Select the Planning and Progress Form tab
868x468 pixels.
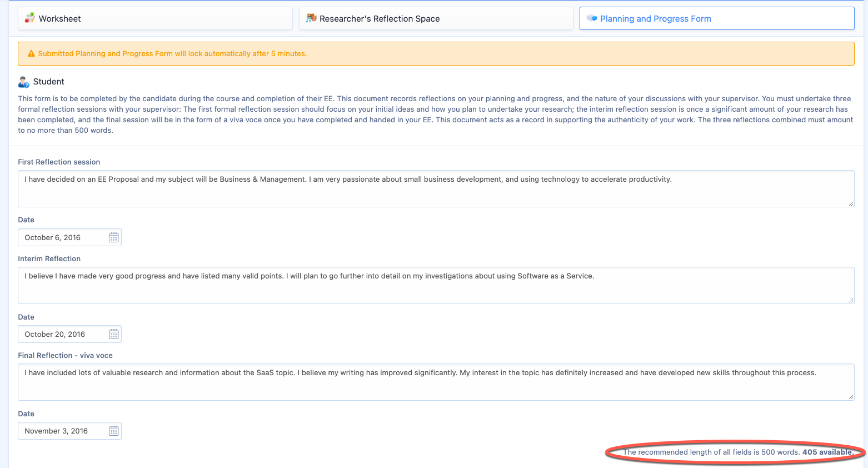[x=717, y=18]
